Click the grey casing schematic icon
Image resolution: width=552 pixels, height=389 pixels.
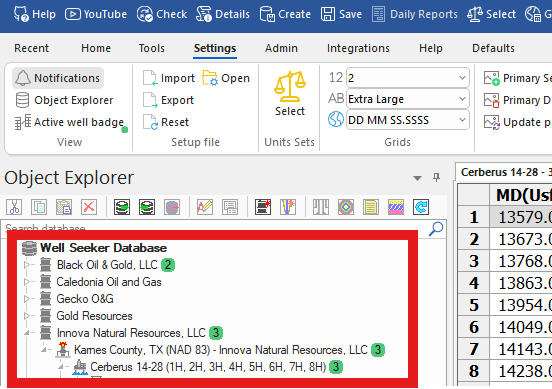(x=321, y=207)
